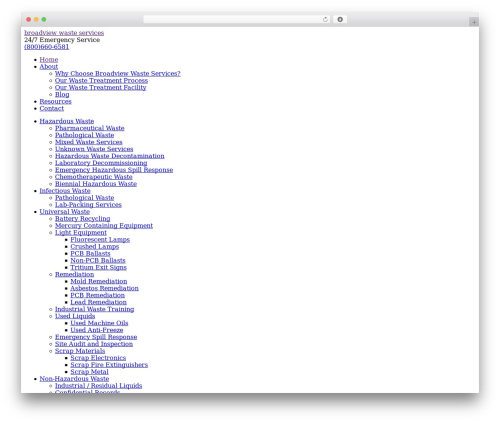Open the Non-Hazardous Waste category link

pos(74,379)
